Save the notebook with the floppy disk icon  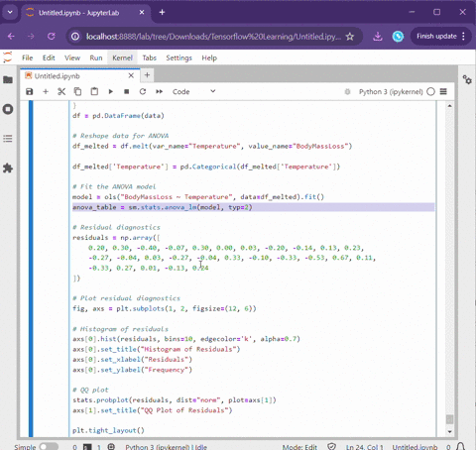pyautogui.click(x=30, y=91)
